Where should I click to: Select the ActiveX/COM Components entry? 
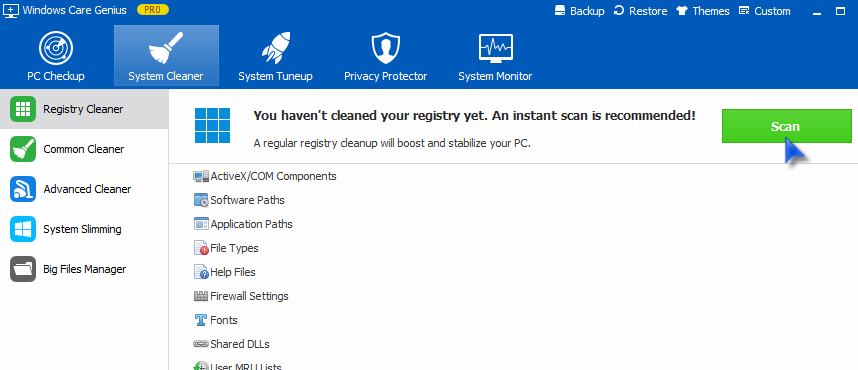click(x=265, y=176)
